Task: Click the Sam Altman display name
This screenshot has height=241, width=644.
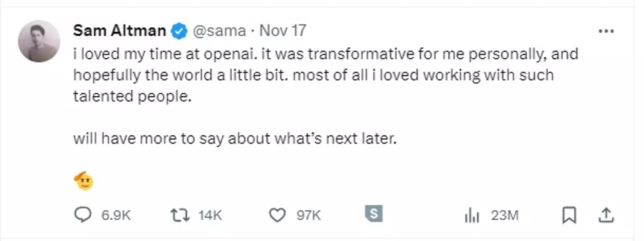Action: (119, 31)
